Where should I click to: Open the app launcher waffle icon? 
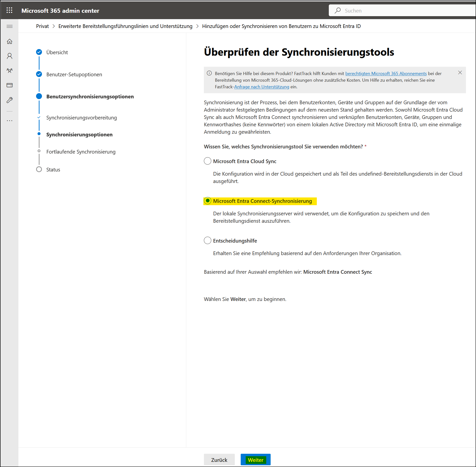9,10
